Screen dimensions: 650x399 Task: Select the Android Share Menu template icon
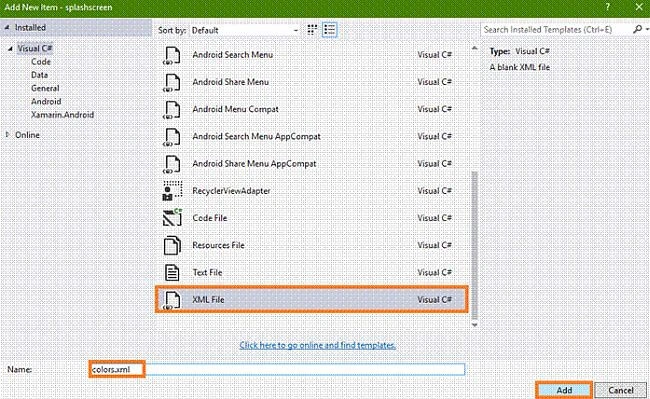tap(172, 82)
